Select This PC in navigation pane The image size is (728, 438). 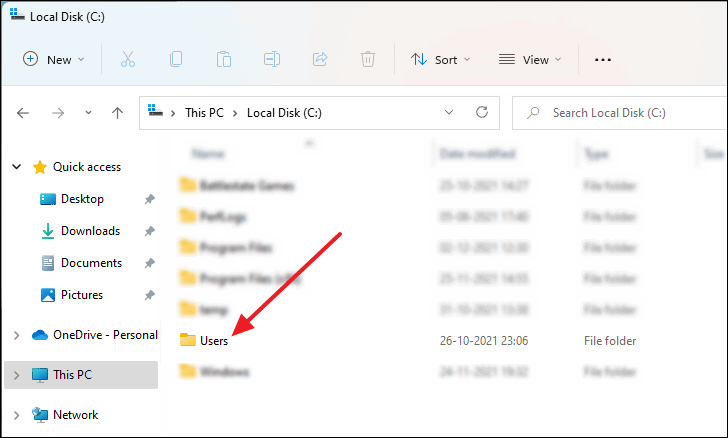click(x=72, y=375)
